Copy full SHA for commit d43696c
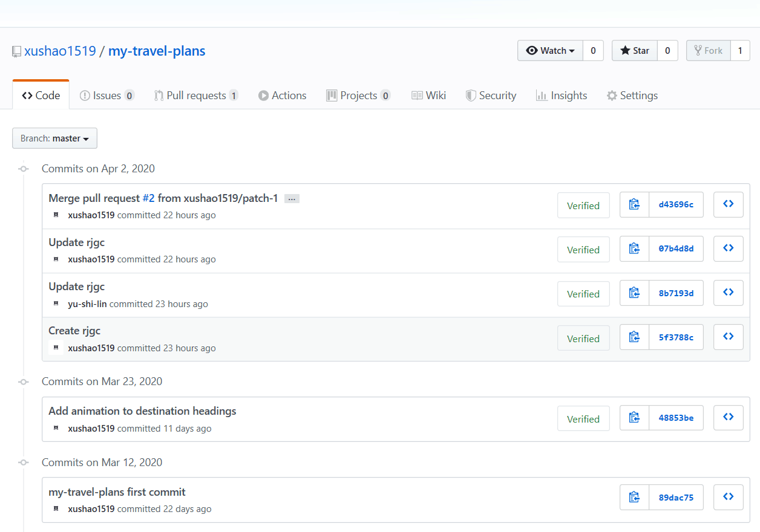Viewport: 760px width, 532px height. coord(634,204)
